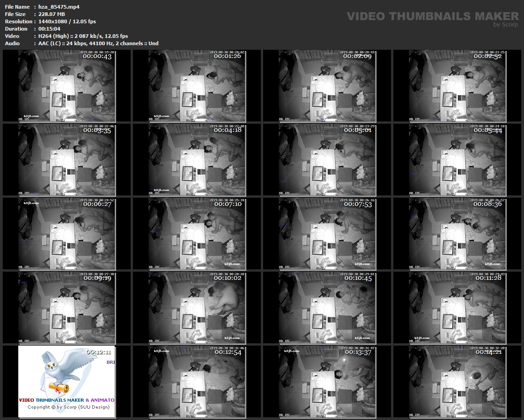Click the thumbnail marked 00:10:45
524x420 pixels.
(327, 308)
